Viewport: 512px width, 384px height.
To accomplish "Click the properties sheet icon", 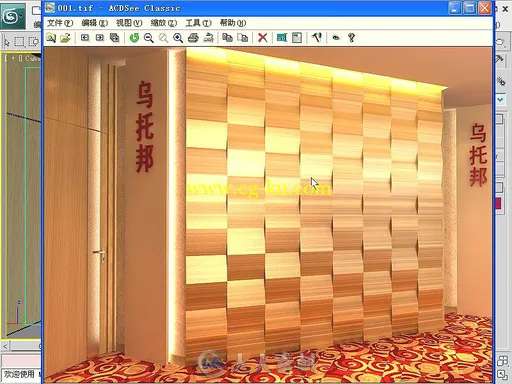I will pos(297,38).
